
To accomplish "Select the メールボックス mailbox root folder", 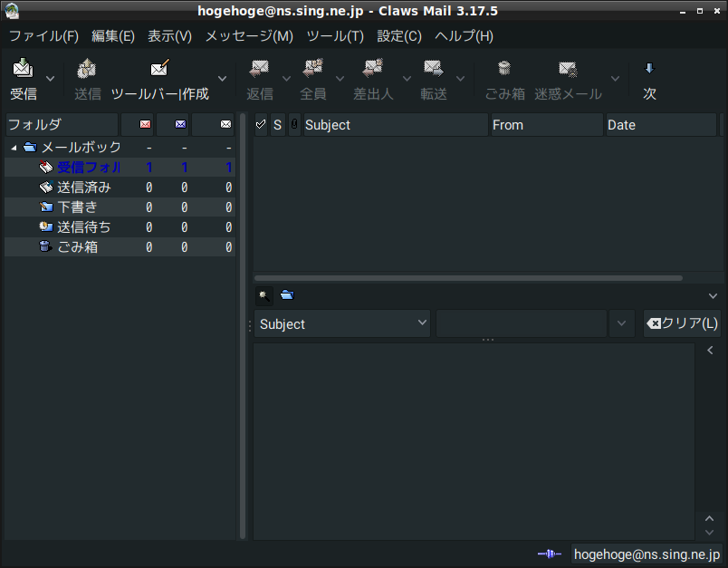I will (x=120, y=148).
